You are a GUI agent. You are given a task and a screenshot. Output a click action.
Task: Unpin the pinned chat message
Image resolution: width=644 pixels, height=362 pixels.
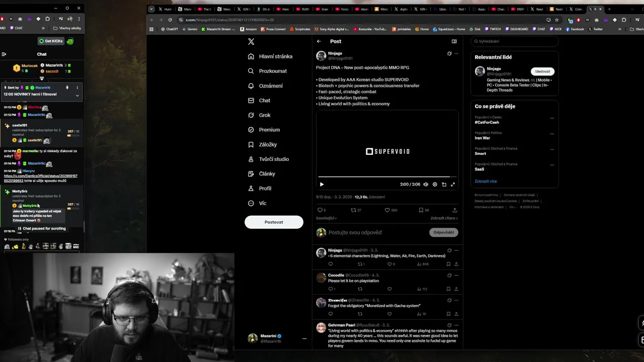click(x=67, y=87)
